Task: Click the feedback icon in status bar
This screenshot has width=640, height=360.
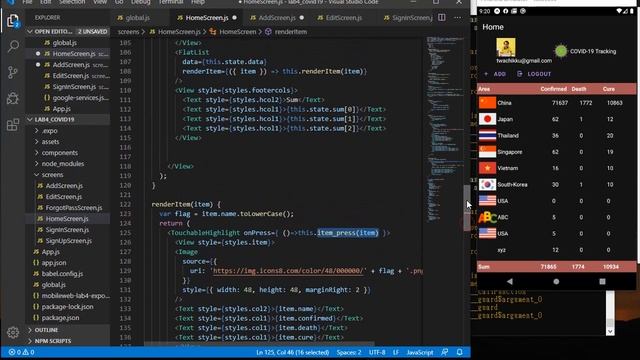Action: 444,352
